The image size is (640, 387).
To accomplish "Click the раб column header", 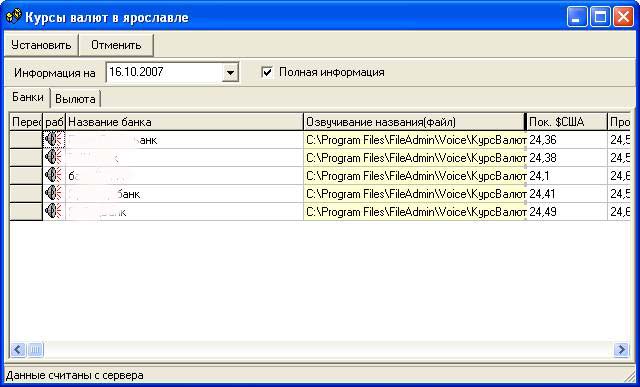I will (54, 122).
